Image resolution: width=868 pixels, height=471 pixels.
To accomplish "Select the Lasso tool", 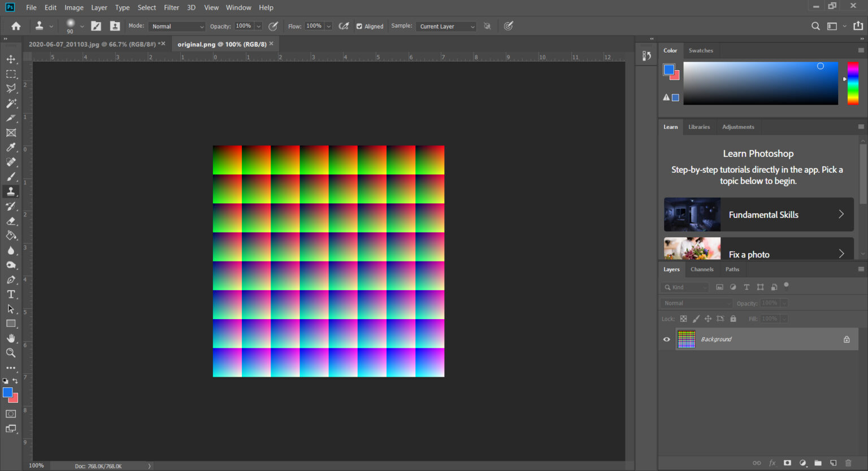I will [x=11, y=89].
